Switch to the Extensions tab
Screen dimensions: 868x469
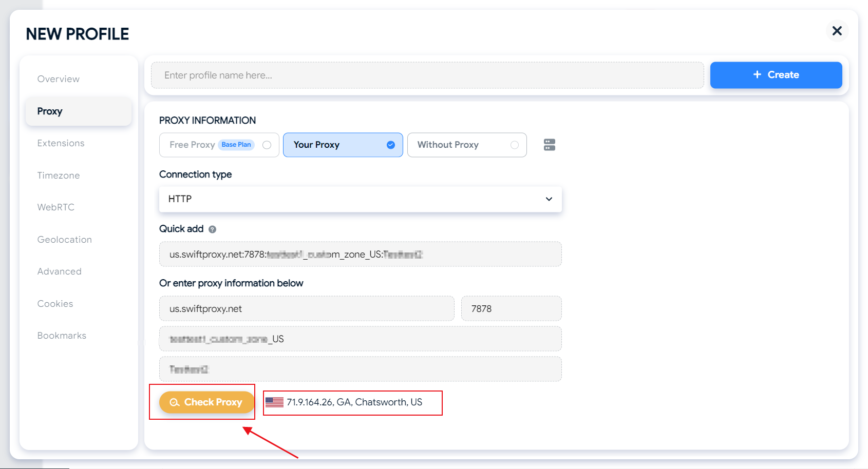(x=61, y=143)
